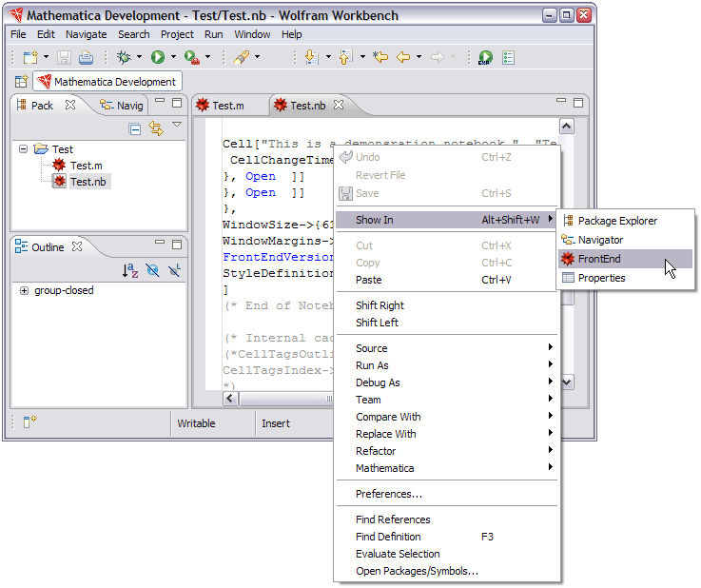Click the Hide Fields outline icon

tap(152, 270)
